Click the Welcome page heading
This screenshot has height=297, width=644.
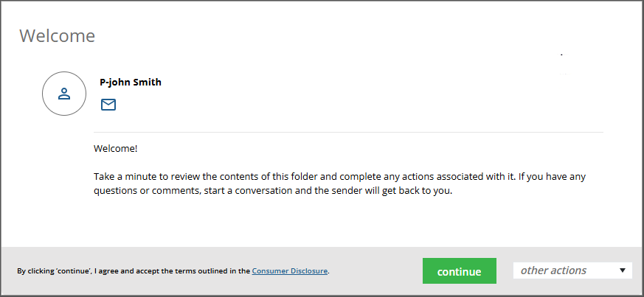[57, 35]
